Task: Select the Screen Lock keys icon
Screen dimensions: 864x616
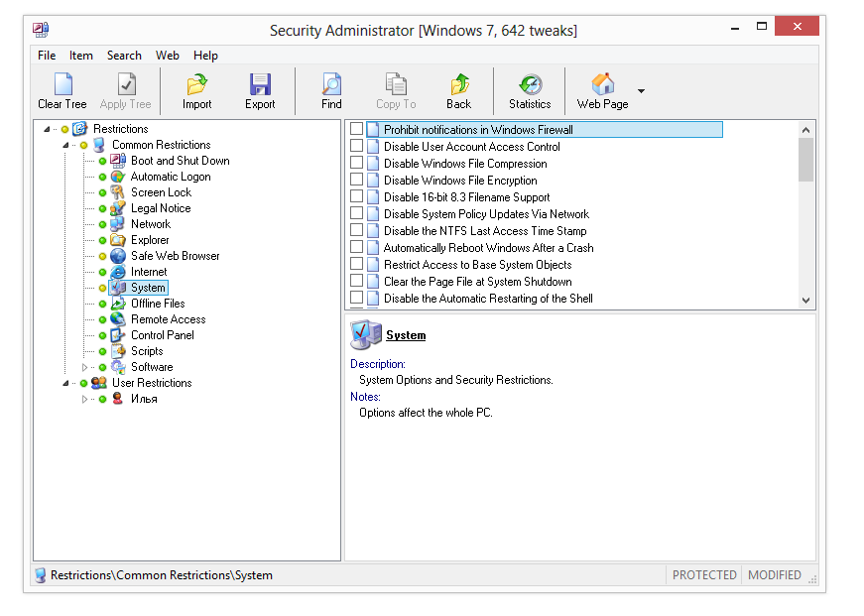Action: (118, 192)
